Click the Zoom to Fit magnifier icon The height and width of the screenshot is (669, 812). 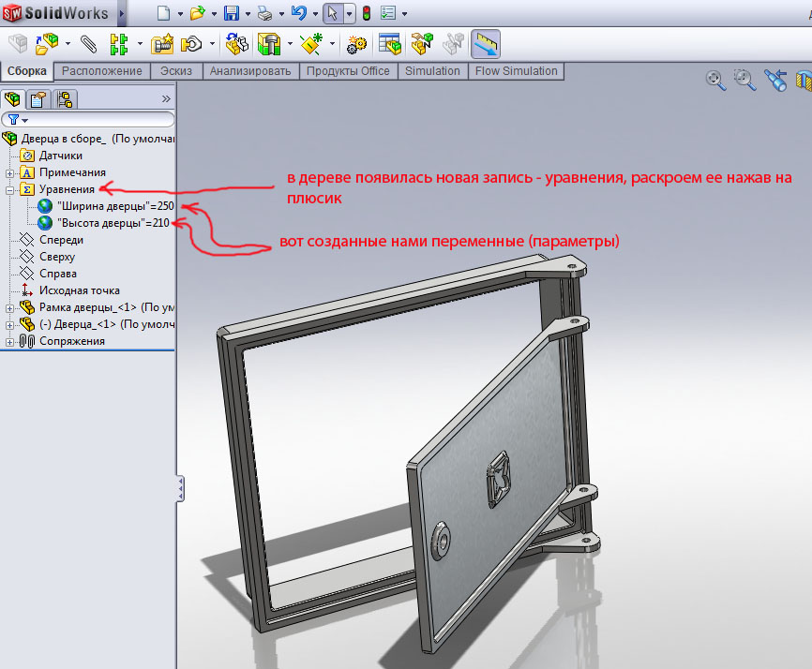(x=715, y=81)
